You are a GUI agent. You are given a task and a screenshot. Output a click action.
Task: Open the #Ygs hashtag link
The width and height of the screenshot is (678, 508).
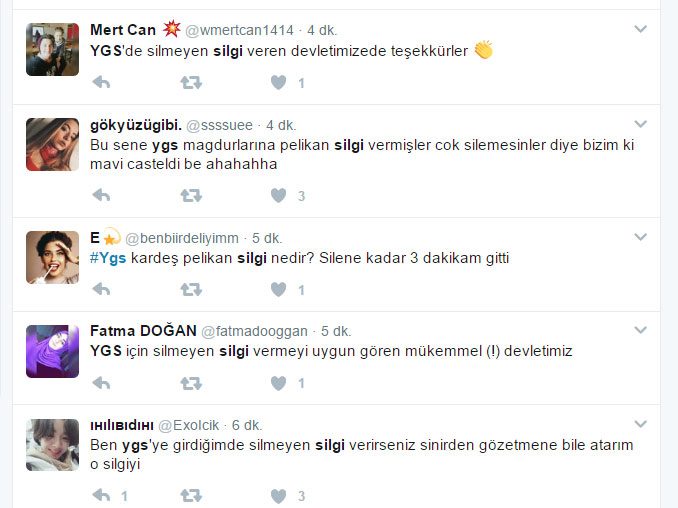click(x=108, y=258)
